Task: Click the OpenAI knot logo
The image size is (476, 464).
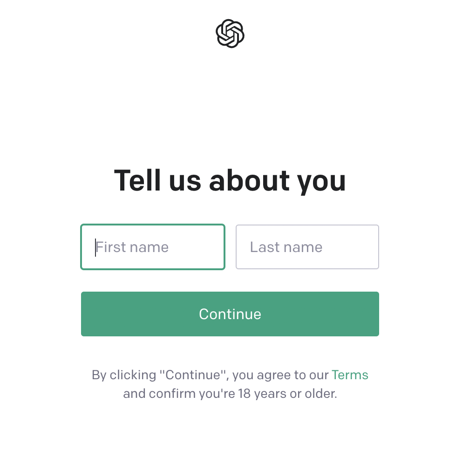Action: 230,34
